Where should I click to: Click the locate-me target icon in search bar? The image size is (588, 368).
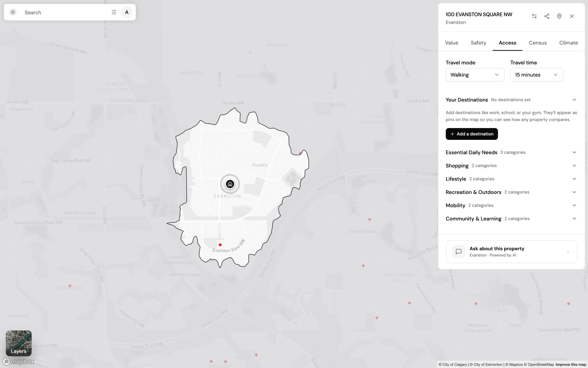(13, 12)
